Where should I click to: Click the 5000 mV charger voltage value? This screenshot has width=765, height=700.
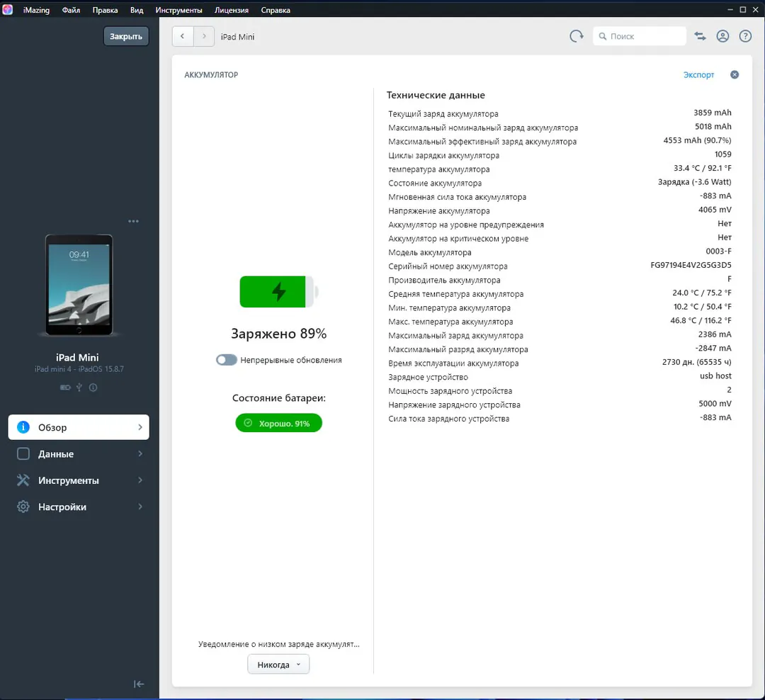(715, 404)
